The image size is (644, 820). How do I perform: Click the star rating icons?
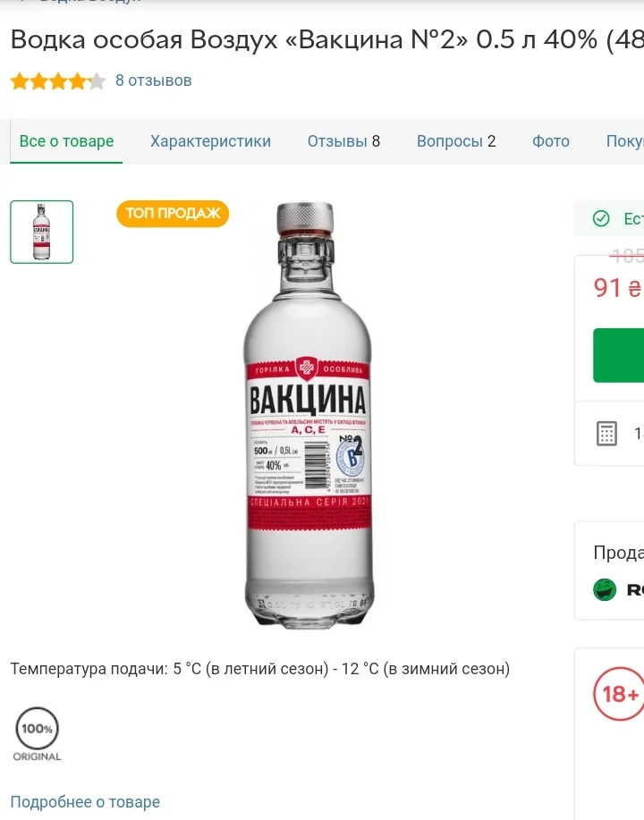tap(58, 81)
